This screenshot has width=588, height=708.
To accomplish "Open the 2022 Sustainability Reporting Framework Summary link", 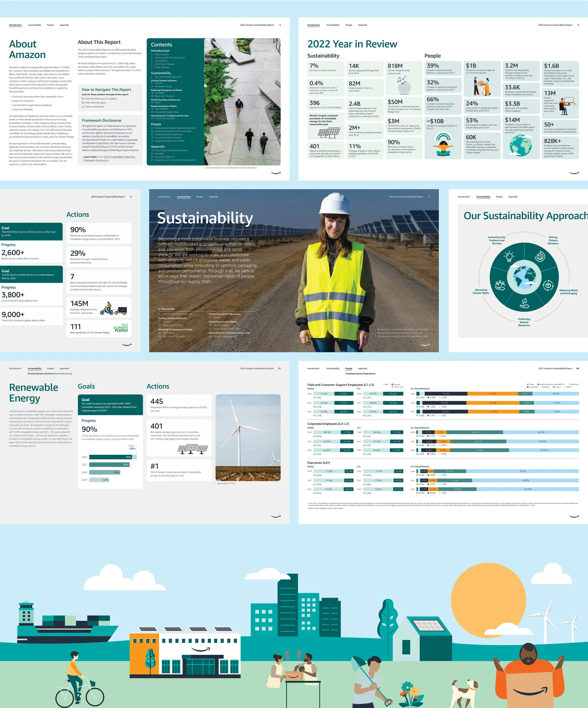I will coord(110,158).
